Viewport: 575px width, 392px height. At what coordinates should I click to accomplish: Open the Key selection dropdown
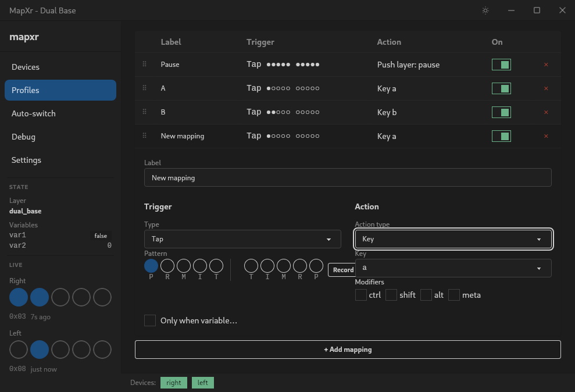[453, 268]
